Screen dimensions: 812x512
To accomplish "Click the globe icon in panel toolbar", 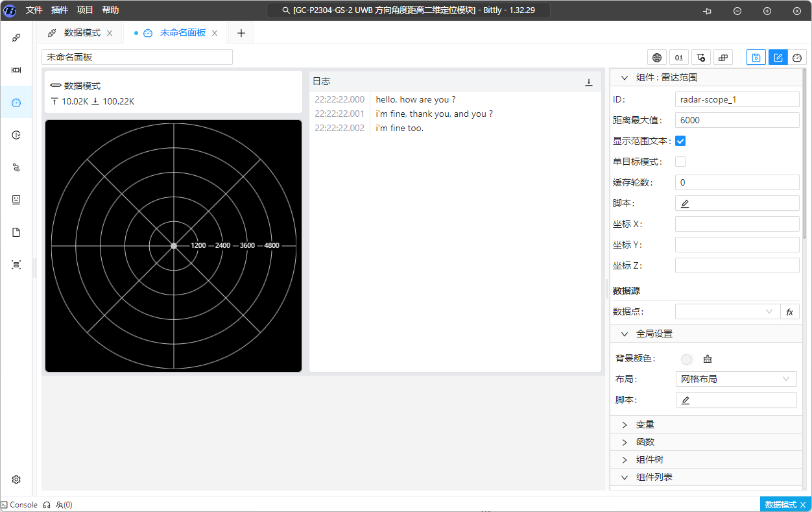I will (x=657, y=58).
